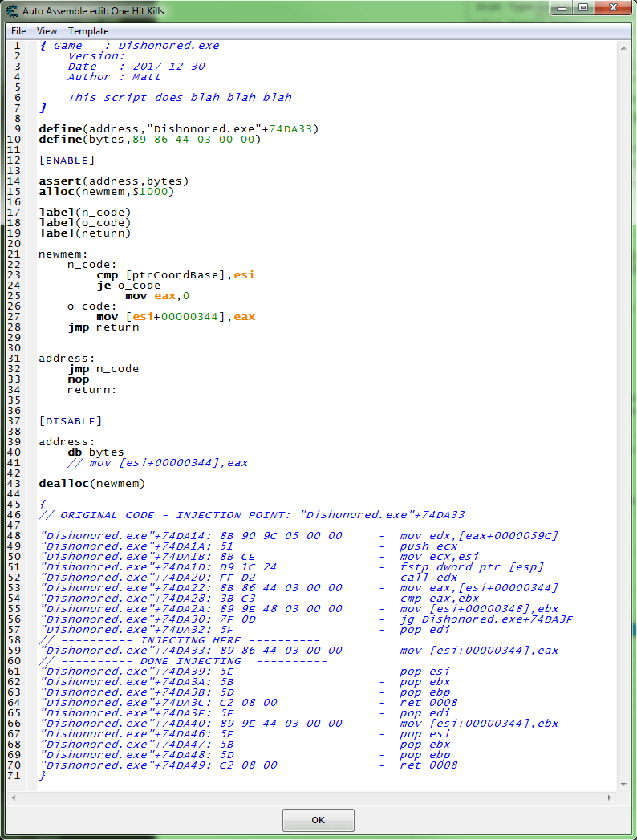Screen dimensions: 637x840
Task: Click the 'DONE INJECTING' comment line
Action: [x=182, y=661]
